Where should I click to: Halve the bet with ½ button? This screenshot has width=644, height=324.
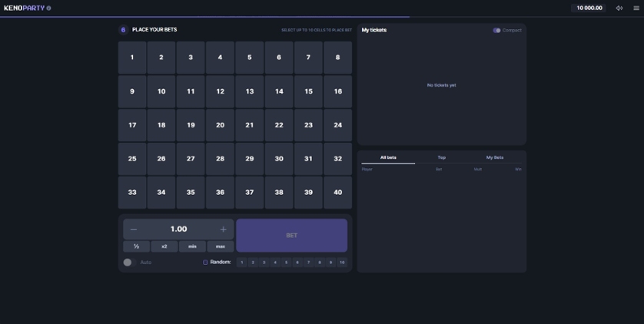pyautogui.click(x=136, y=246)
